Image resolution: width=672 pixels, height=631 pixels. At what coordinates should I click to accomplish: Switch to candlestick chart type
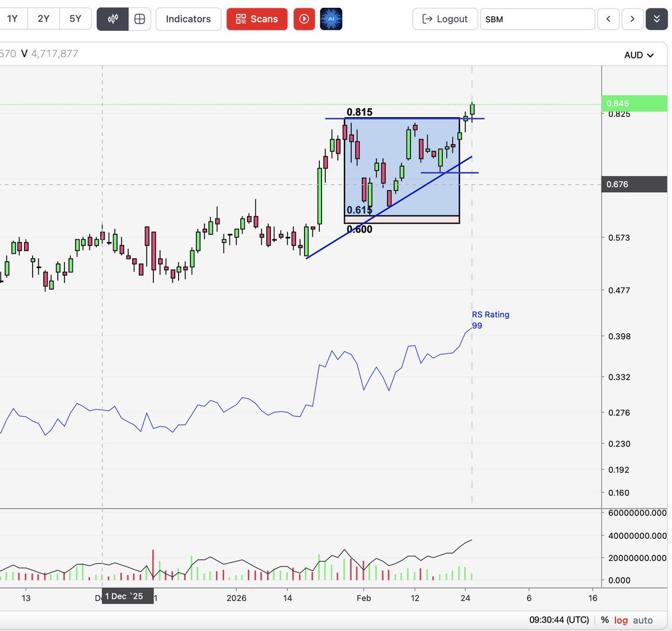click(113, 19)
